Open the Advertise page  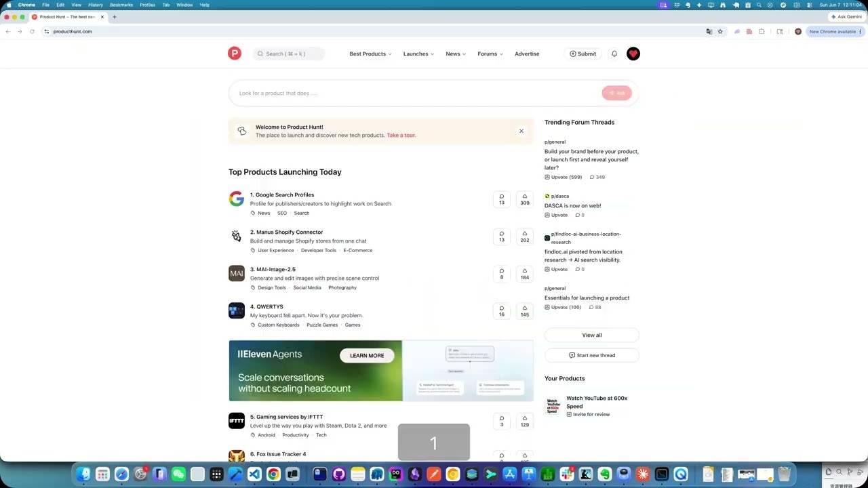click(x=527, y=54)
